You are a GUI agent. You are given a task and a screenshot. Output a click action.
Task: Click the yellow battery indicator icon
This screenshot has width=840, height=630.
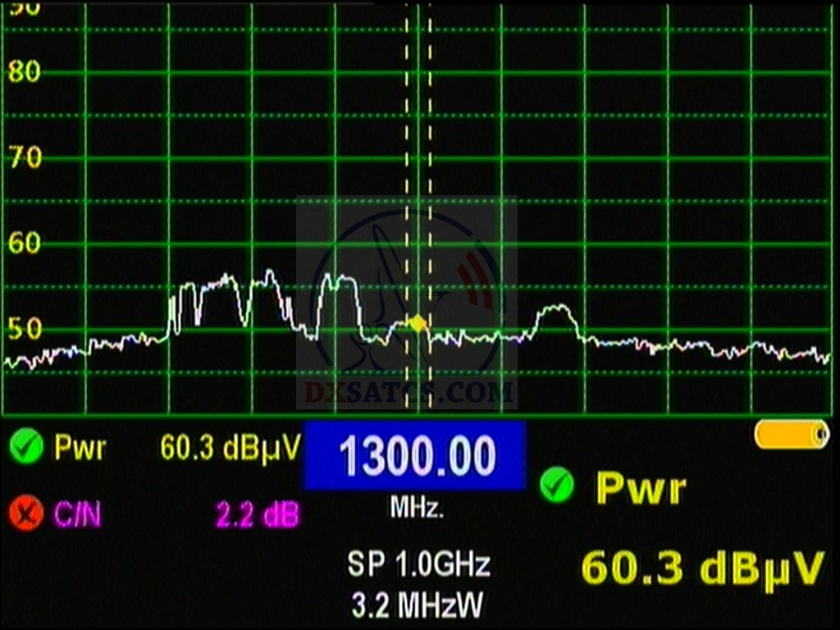792,435
